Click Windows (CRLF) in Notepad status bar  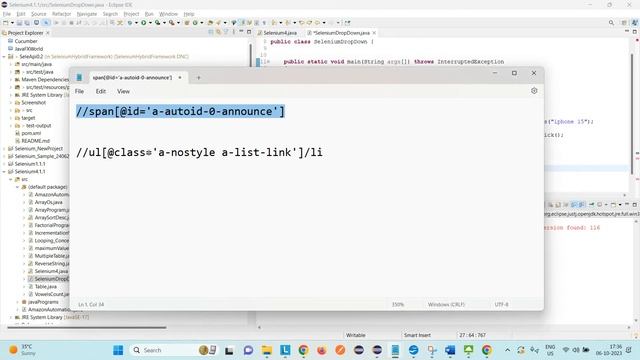(446, 304)
